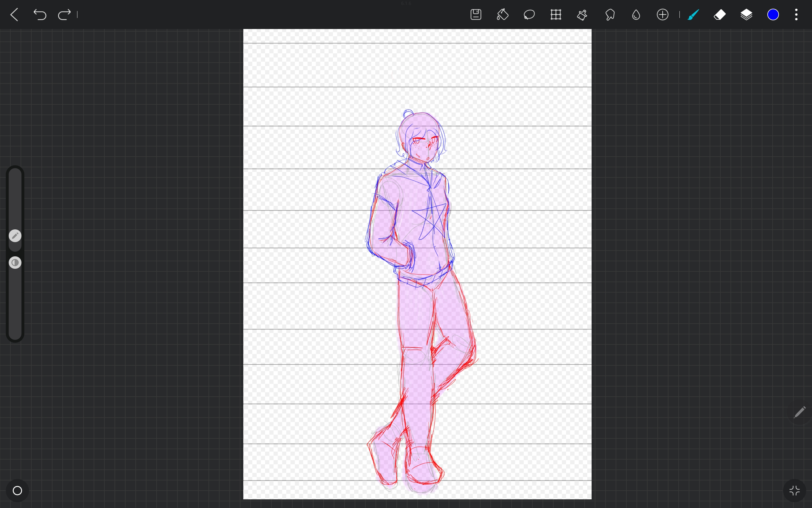This screenshot has height=508, width=812.
Task: Open the three-dot overflow menu
Action: (796, 15)
